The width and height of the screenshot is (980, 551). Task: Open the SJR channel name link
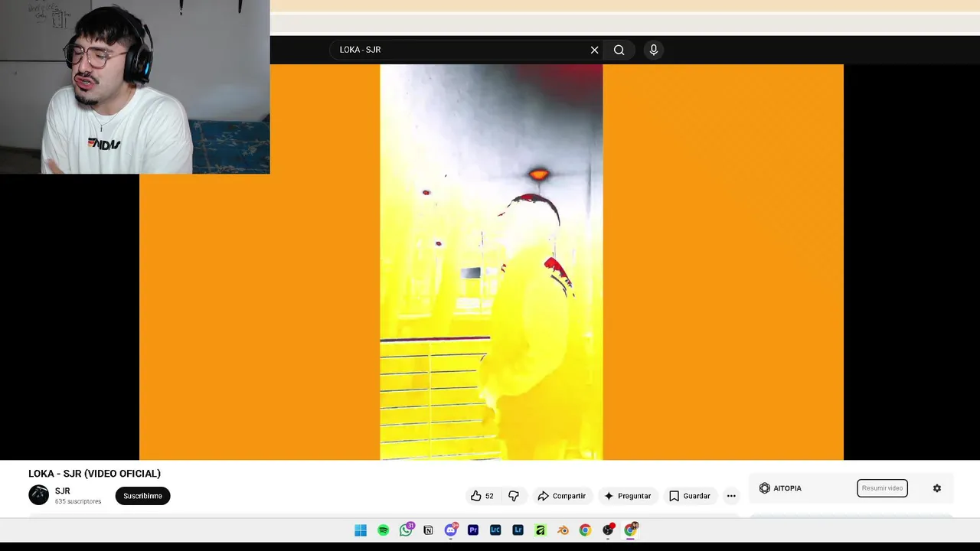point(63,491)
